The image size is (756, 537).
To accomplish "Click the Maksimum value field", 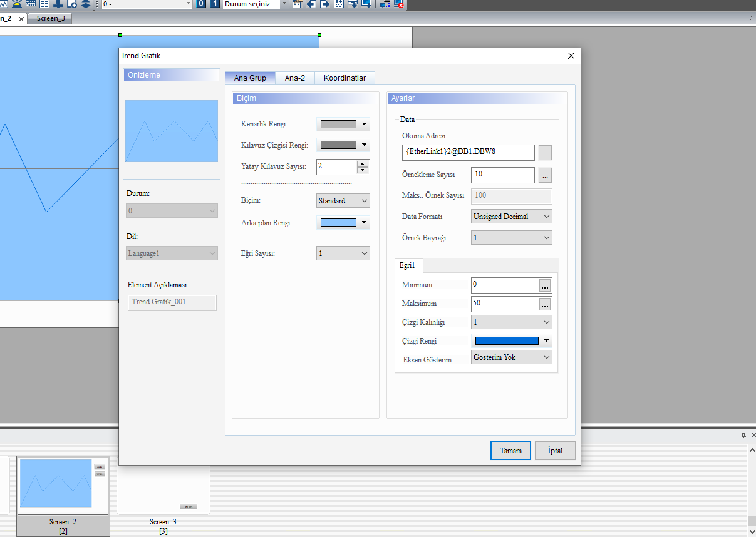I will click(x=505, y=304).
